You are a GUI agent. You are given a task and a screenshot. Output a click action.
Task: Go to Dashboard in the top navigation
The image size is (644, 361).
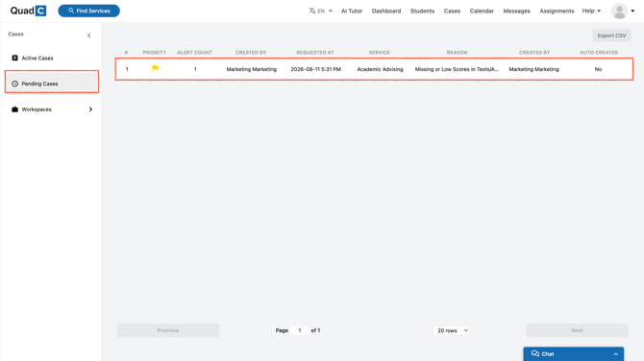click(x=386, y=12)
